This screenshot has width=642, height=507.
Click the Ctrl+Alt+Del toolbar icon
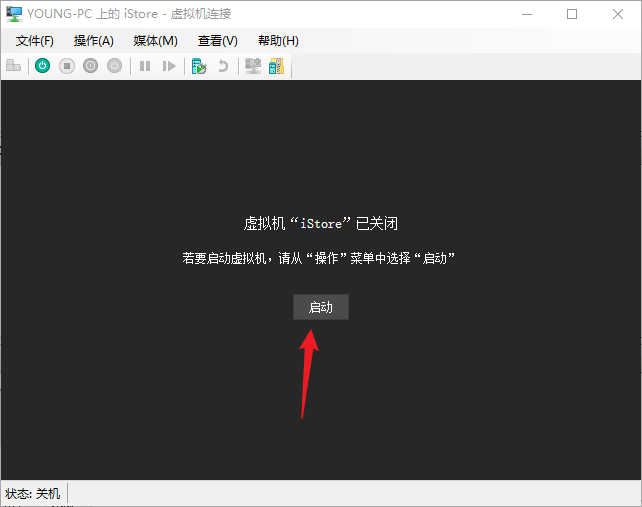(x=14, y=66)
